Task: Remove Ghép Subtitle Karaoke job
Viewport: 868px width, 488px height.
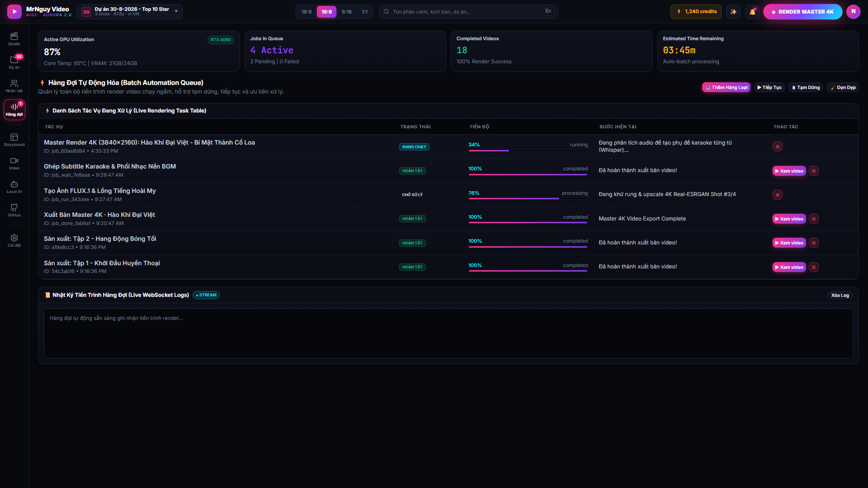Action: 814,171
